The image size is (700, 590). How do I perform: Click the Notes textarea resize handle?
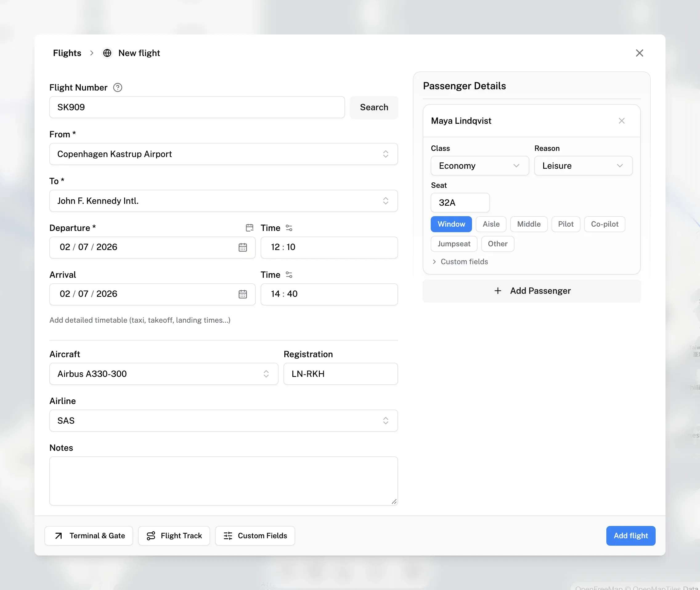pos(394,501)
